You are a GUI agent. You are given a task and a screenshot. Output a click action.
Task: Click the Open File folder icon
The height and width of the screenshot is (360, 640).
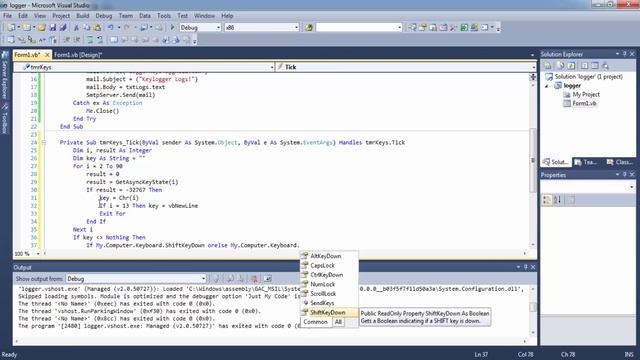(x=41, y=27)
